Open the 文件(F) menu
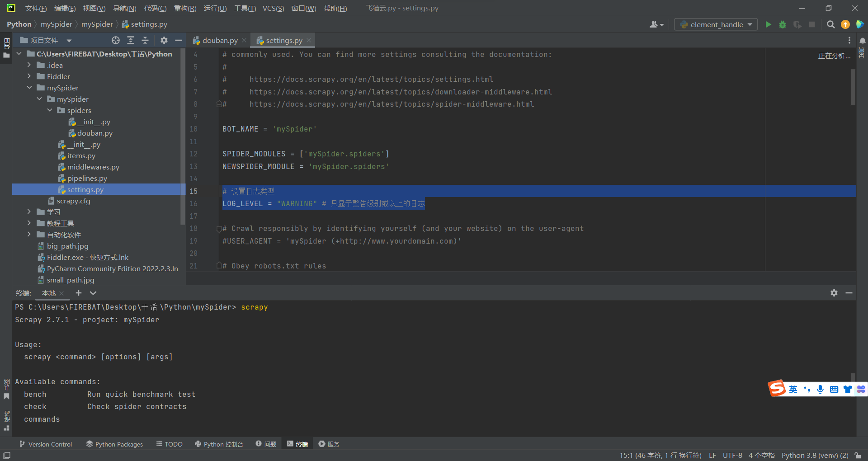Image resolution: width=868 pixels, height=461 pixels. click(x=36, y=8)
